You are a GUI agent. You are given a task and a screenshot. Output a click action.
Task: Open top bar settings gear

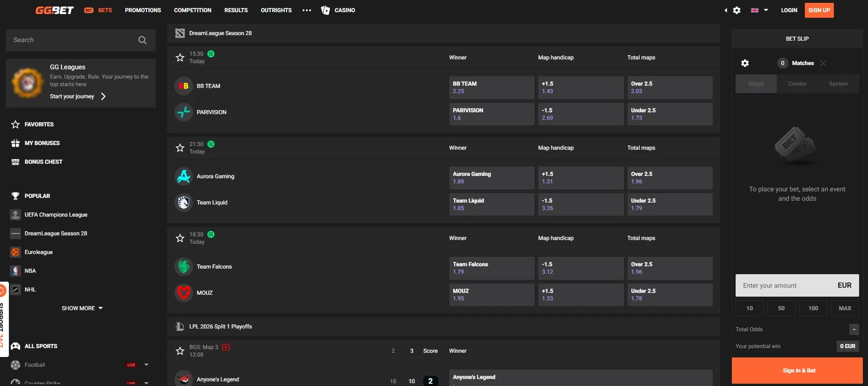tap(737, 10)
